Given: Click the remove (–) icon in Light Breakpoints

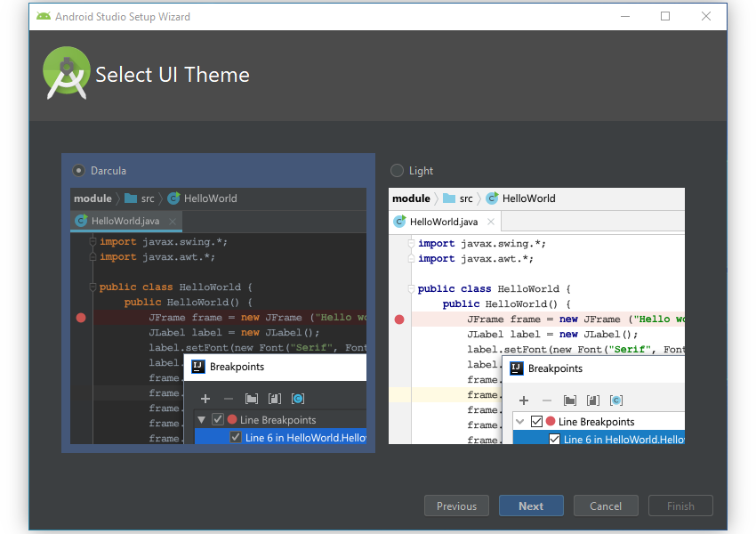Looking at the screenshot, I should pos(547,400).
